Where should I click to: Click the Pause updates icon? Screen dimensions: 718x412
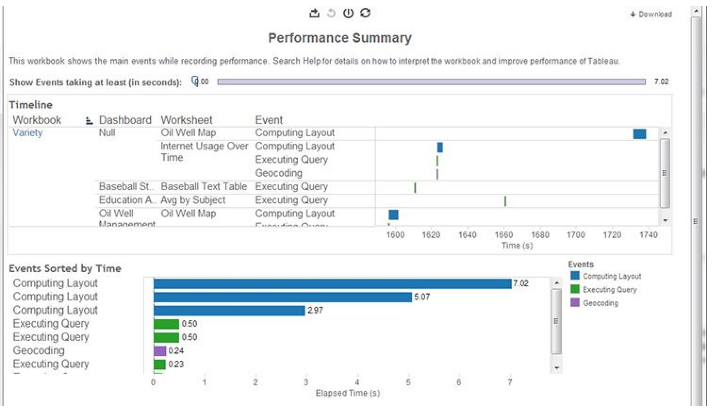tap(348, 13)
